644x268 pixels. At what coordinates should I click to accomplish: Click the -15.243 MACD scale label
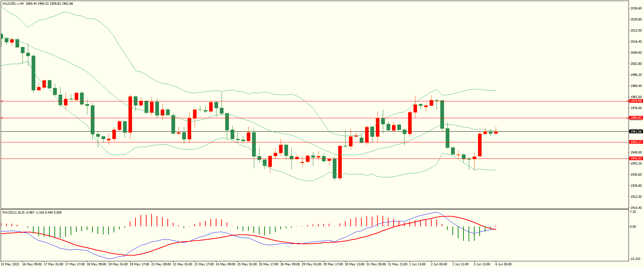tap(635, 259)
